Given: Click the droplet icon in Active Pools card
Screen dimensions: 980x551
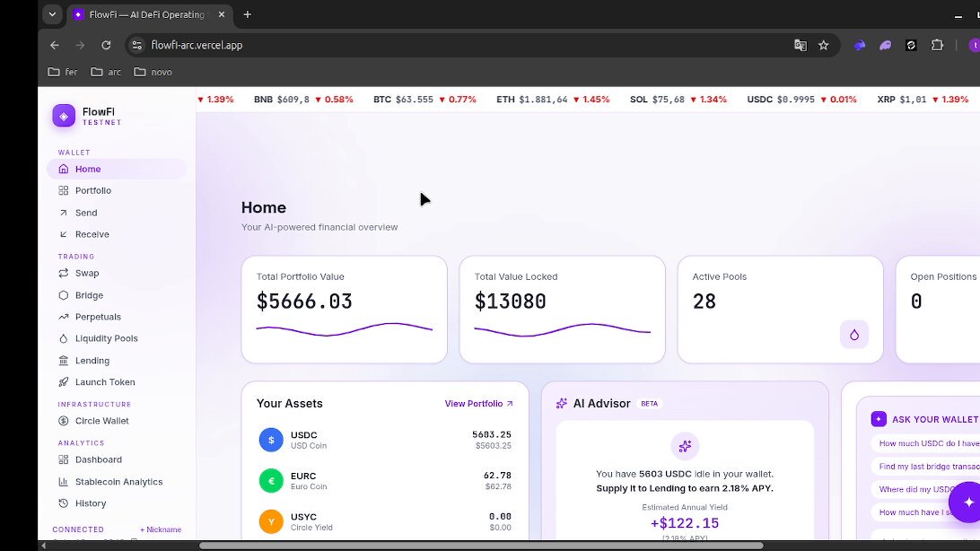Looking at the screenshot, I should [854, 334].
